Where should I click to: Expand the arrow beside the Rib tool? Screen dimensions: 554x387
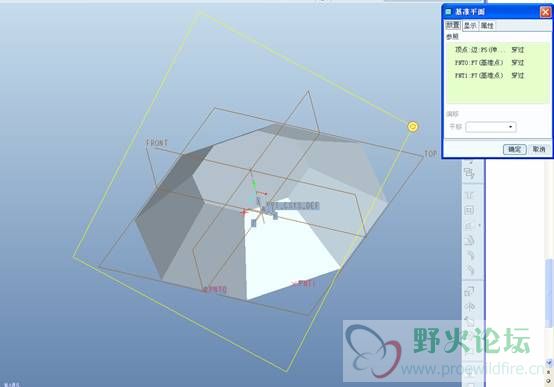pyautogui.click(x=479, y=225)
